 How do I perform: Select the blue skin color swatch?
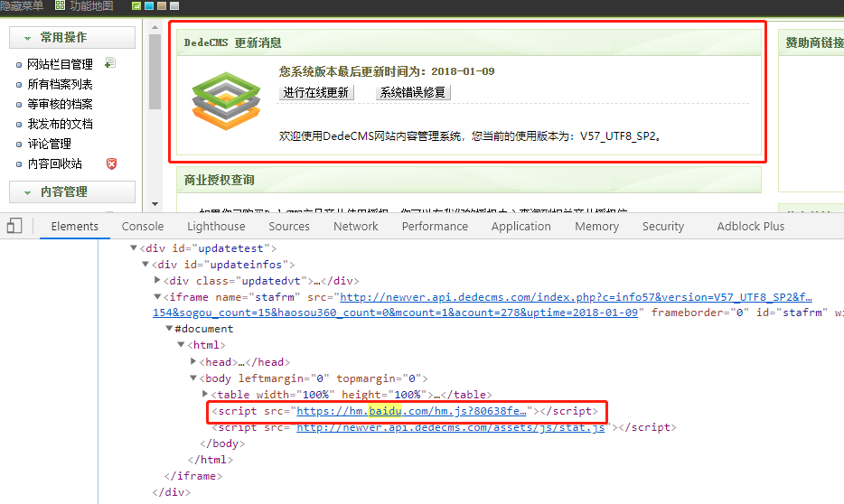coord(149,6)
